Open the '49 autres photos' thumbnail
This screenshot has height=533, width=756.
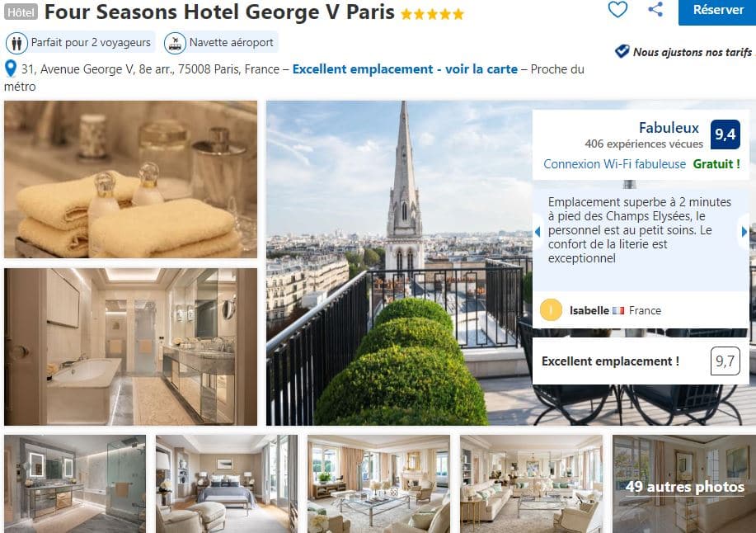[x=684, y=483]
